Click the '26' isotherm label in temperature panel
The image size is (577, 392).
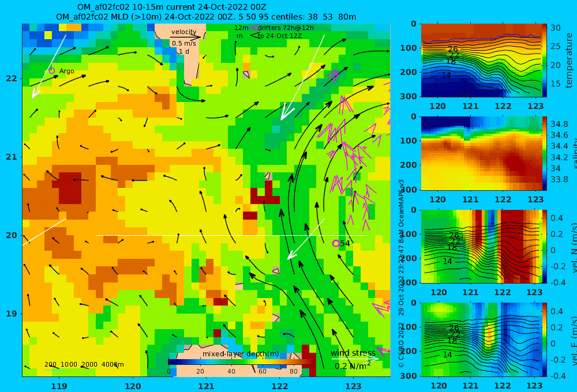tap(453, 49)
